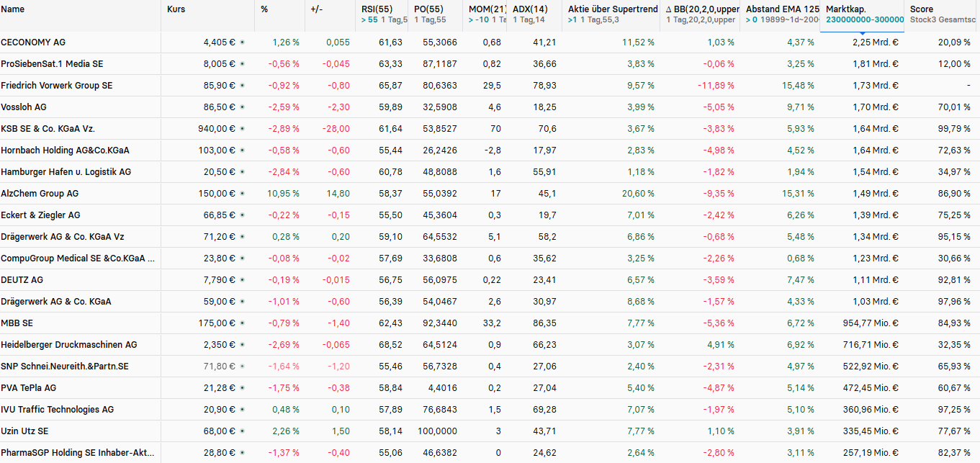Click the PO(55) column header
Image resolution: width=980 pixels, height=463 pixels.
(430, 9)
